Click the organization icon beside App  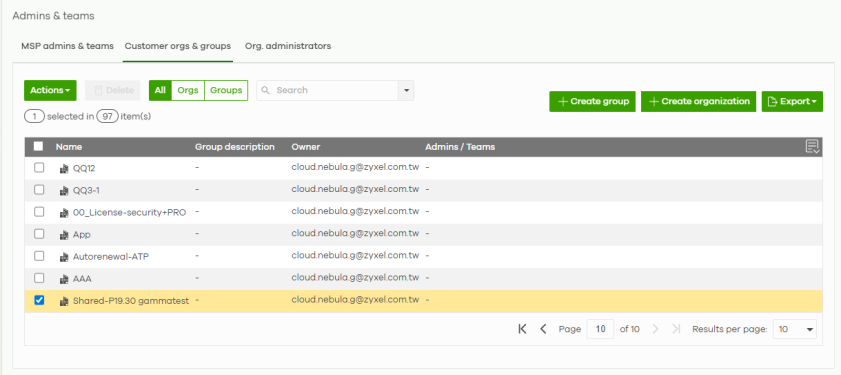[64, 235]
